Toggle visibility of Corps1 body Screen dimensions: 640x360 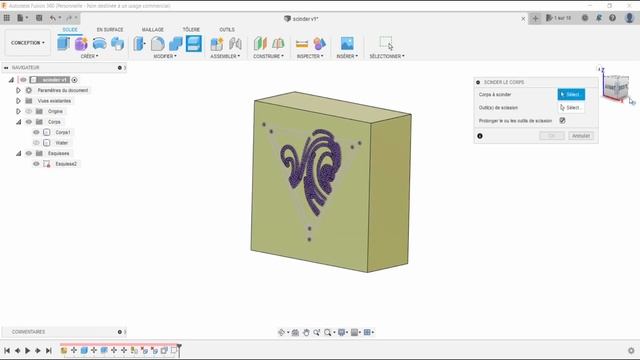coord(36,132)
